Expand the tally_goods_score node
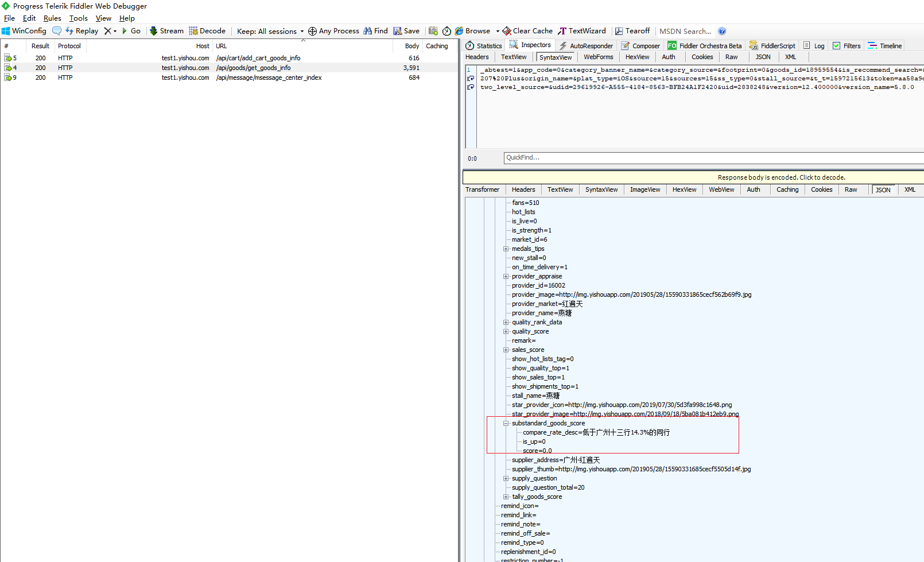Screen dimensions: 924x562 (x=506, y=497)
